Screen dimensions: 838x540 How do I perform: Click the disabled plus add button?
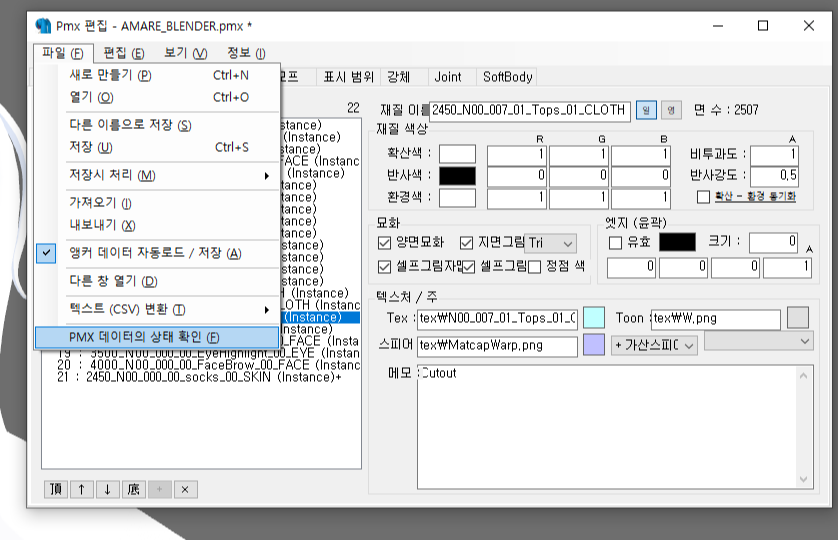tap(159, 489)
